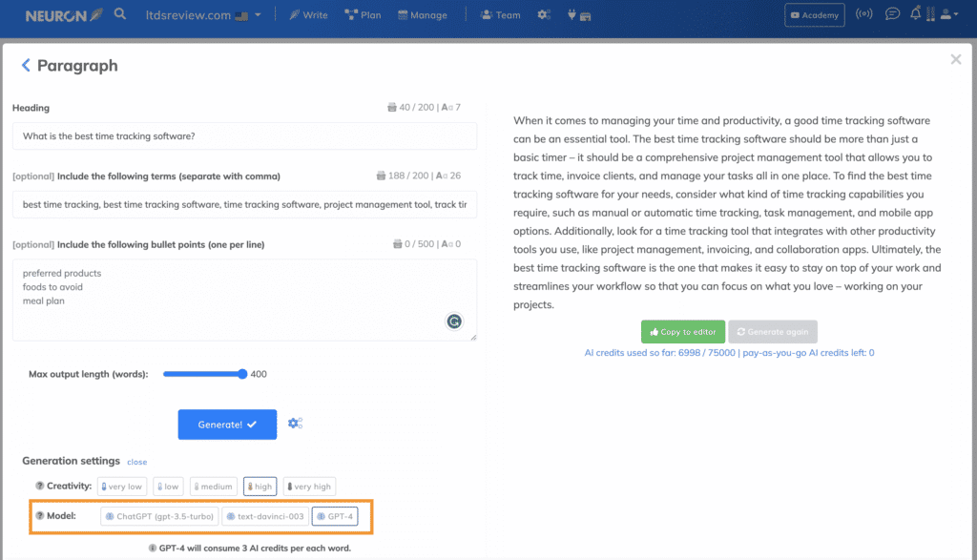The width and height of the screenshot is (977, 560).
Task: Open the Manage menu
Action: pyautogui.click(x=422, y=15)
